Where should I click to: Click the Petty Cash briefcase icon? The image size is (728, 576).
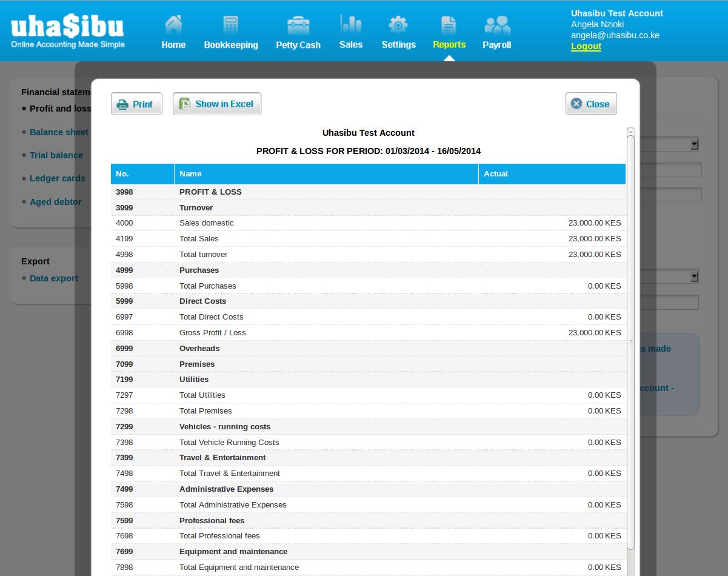(x=298, y=25)
